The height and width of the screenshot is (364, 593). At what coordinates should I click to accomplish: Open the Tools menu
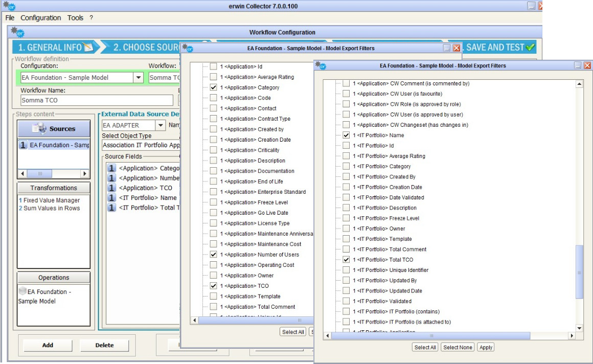pyautogui.click(x=75, y=18)
